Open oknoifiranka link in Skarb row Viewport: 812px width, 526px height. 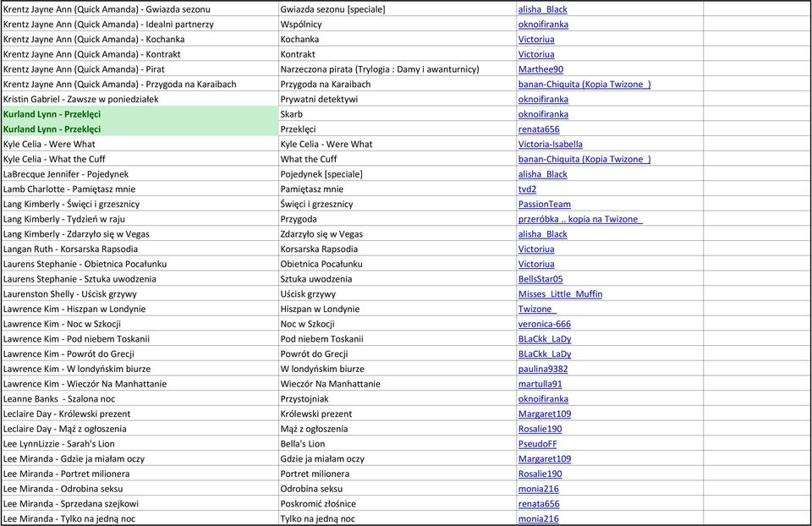pyautogui.click(x=543, y=114)
